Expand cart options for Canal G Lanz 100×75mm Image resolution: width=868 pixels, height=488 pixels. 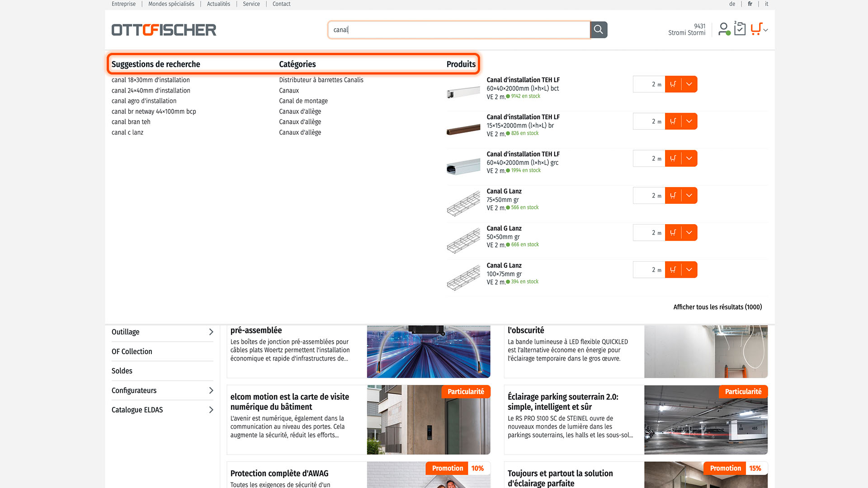point(689,269)
